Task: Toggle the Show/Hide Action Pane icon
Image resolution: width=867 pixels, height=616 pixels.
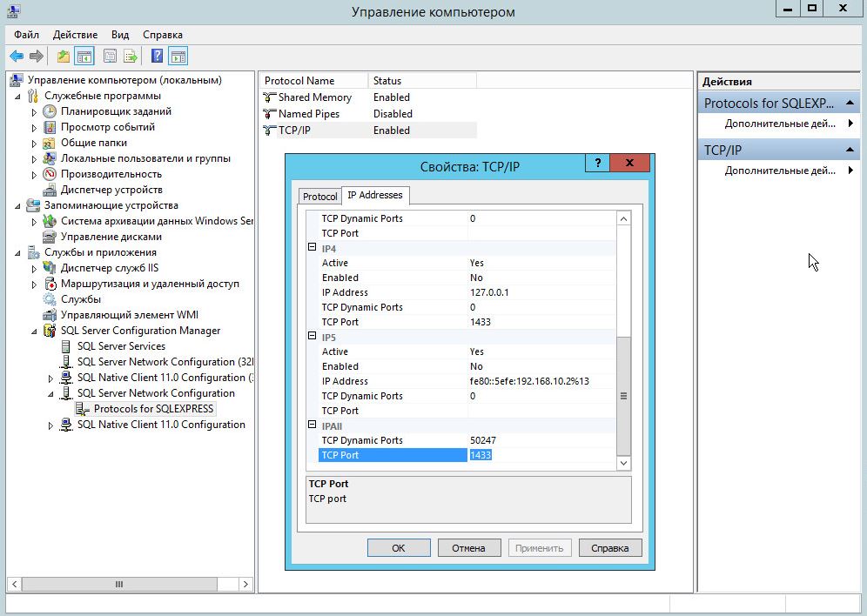Action: [x=178, y=56]
